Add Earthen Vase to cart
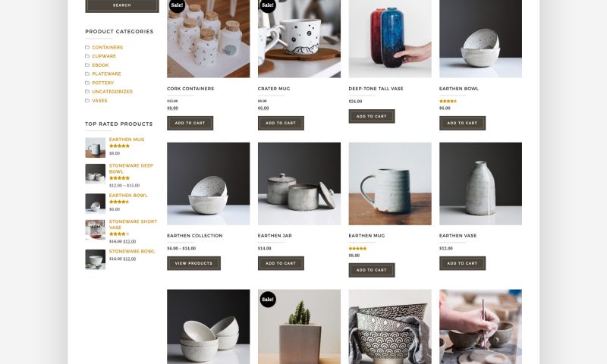This screenshot has width=607, height=364. click(462, 263)
